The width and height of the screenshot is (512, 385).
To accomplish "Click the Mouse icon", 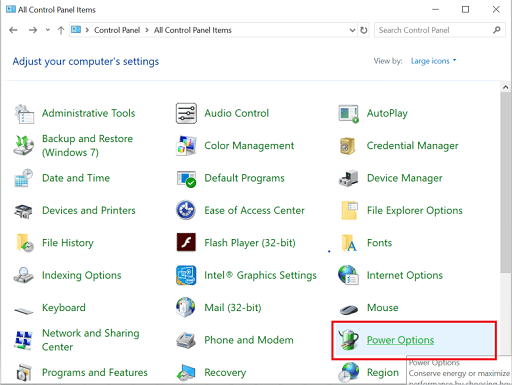I will coord(349,309).
